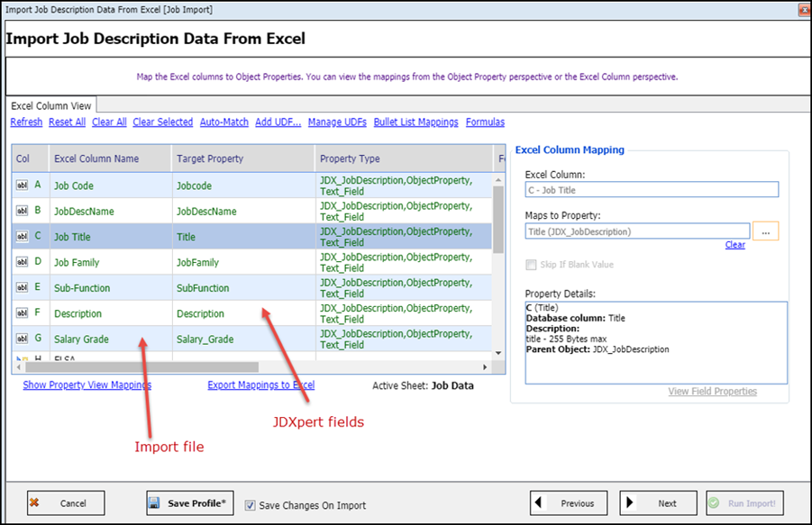Run Auto-Match on columns

point(224,122)
